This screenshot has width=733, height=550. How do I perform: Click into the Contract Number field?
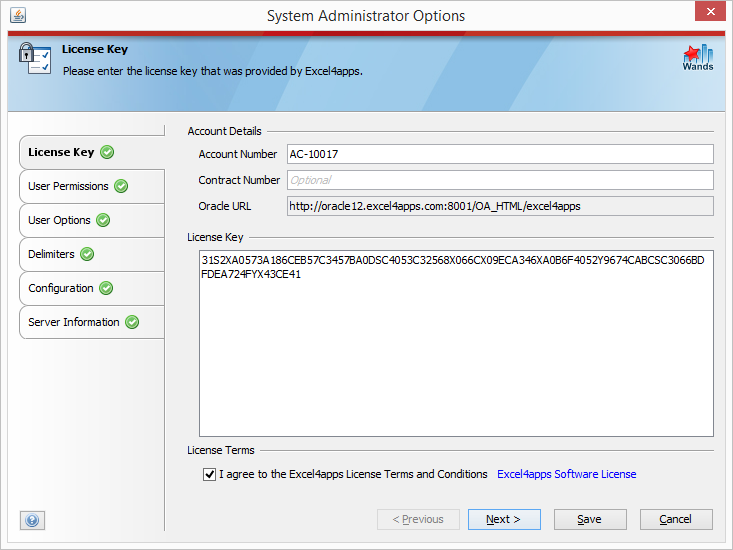coord(500,180)
